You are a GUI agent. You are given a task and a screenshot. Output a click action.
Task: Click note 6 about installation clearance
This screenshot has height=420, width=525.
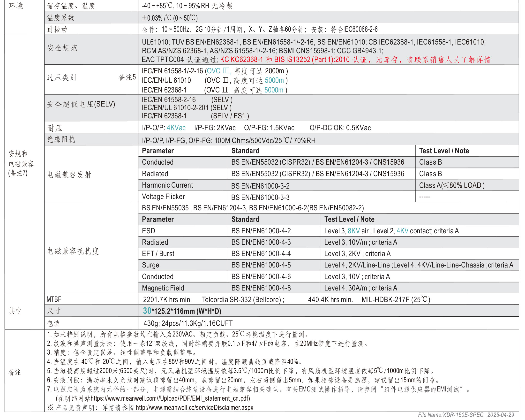click(x=243, y=380)
